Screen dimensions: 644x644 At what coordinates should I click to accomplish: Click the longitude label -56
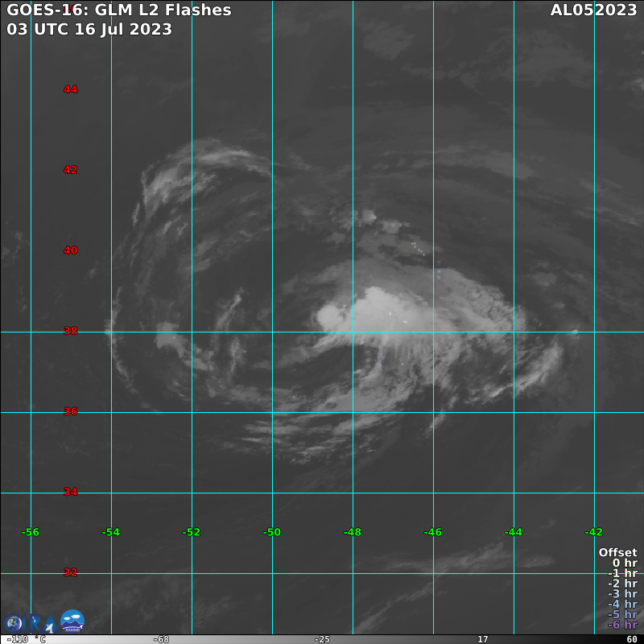coord(31,532)
